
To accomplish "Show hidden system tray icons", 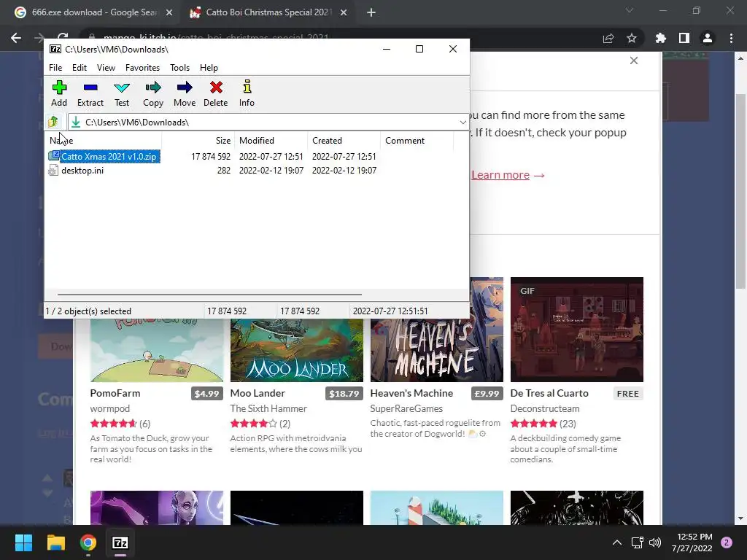I will 616,542.
